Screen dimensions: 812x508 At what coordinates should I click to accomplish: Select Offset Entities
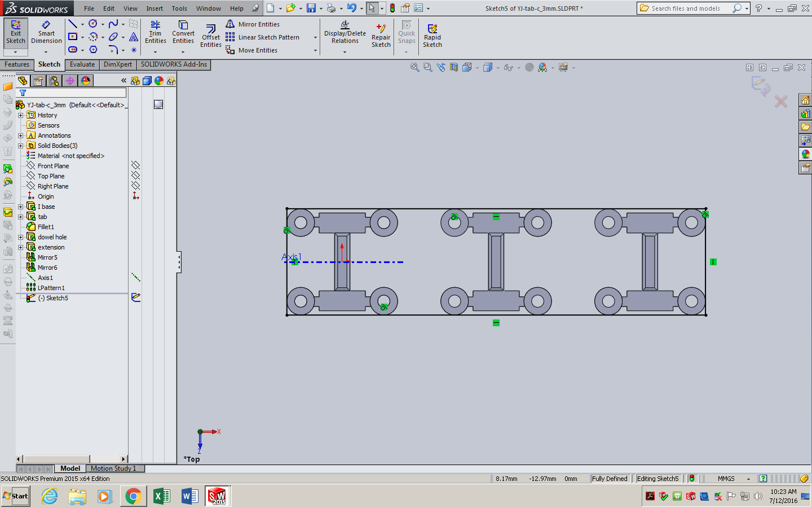coord(210,34)
